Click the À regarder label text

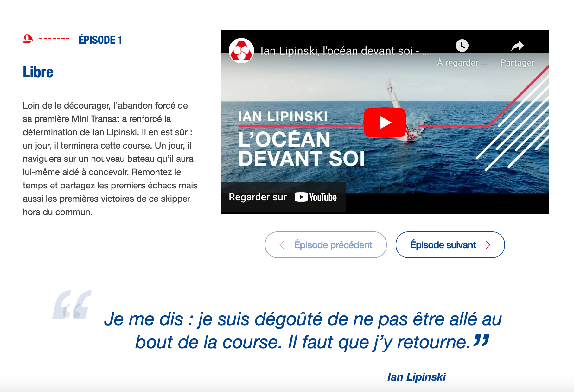click(x=462, y=63)
